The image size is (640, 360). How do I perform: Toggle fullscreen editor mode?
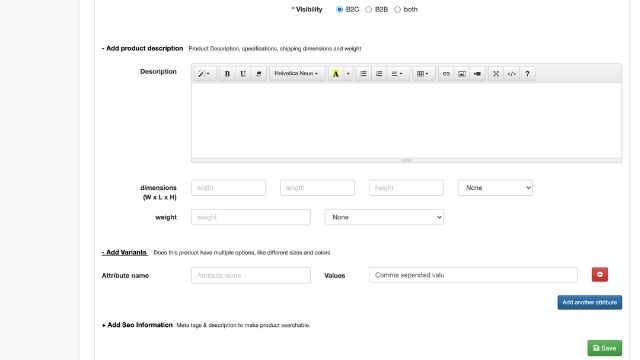pos(496,74)
